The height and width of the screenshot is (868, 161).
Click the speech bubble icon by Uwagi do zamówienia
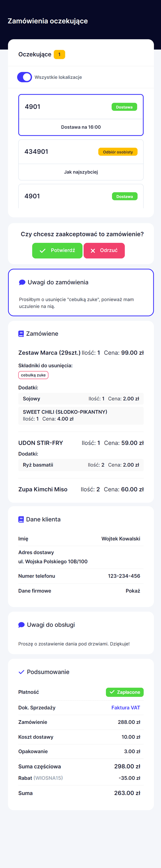click(22, 282)
